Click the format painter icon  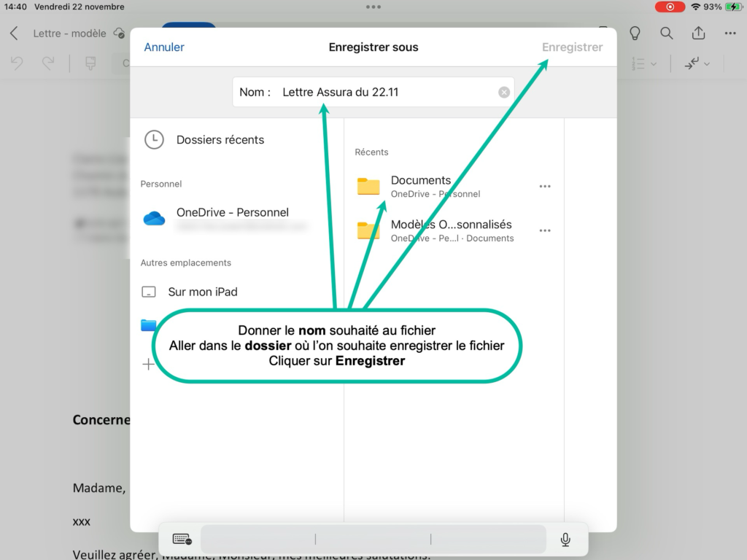[90, 64]
